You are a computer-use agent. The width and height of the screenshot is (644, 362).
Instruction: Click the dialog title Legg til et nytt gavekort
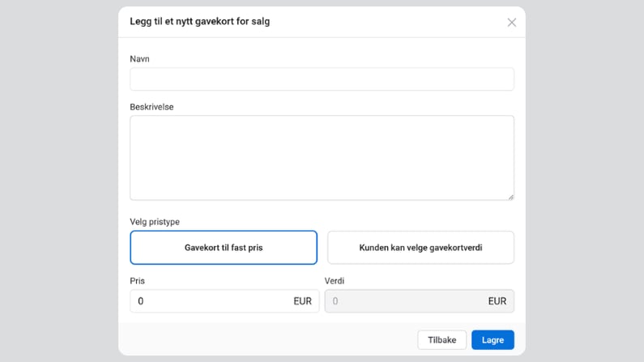[199, 21]
